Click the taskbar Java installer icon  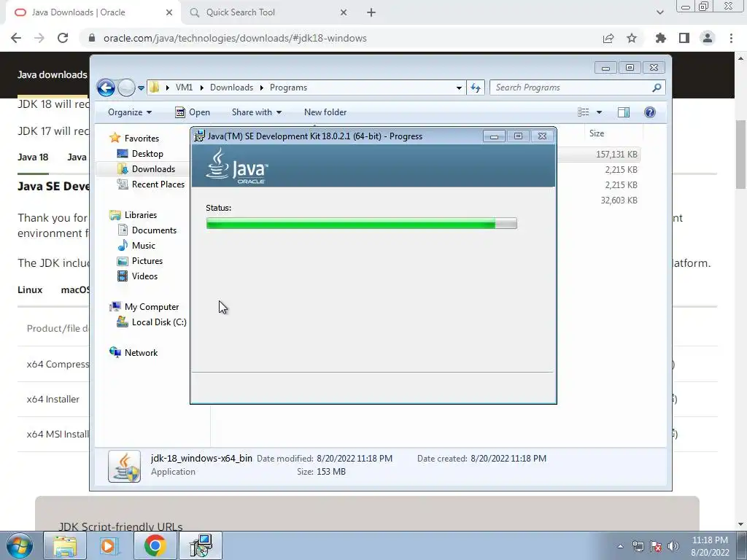tap(200, 545)
